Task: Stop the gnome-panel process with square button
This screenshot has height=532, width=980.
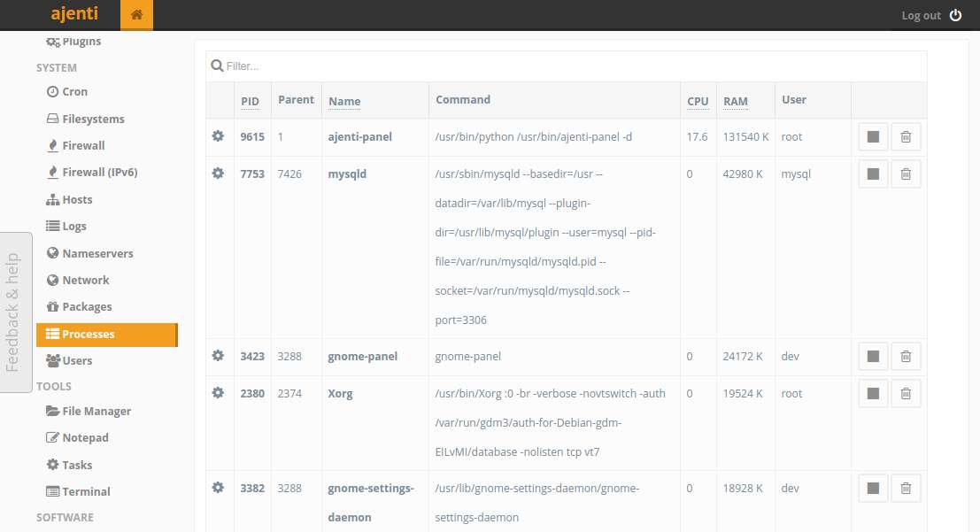Action: 873,357
